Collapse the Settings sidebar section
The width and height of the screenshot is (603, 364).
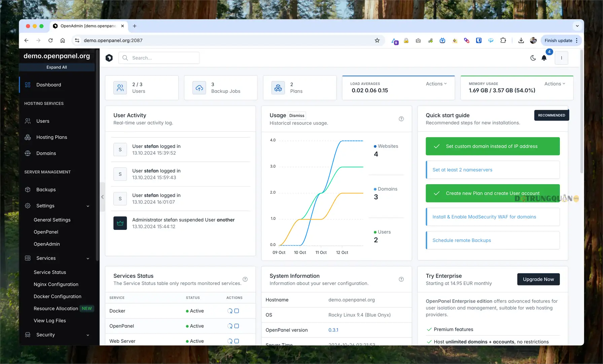[x=57, y=206]
